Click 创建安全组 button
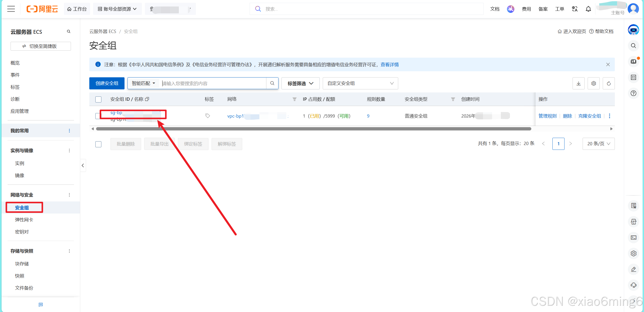Image resolution: width=644 pixels, height=312 pixels. (107, 83)
